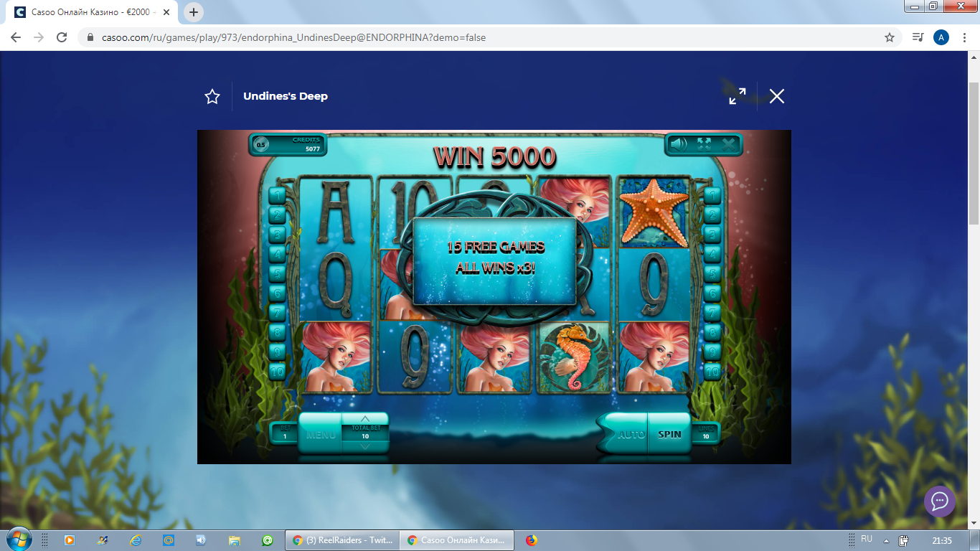The width and height of the screenshot is (980, 551).
Task: Click the CREDITS 5077 display
Action: (x=288, y=144)
